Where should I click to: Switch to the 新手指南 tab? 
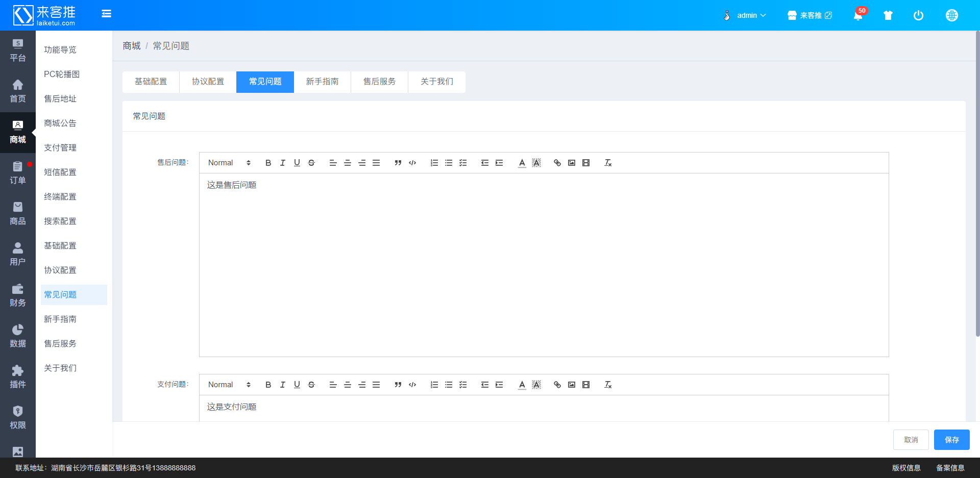(322, 82)
